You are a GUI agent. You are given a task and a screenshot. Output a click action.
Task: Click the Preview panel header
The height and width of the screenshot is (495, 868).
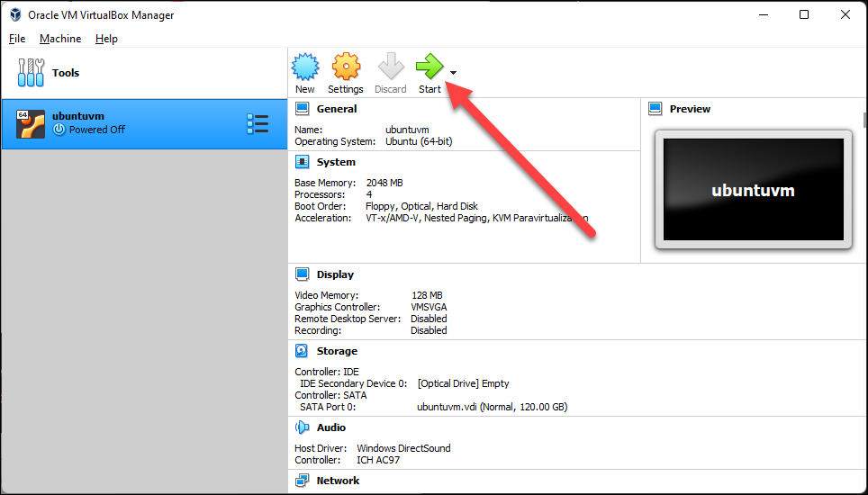690,109
